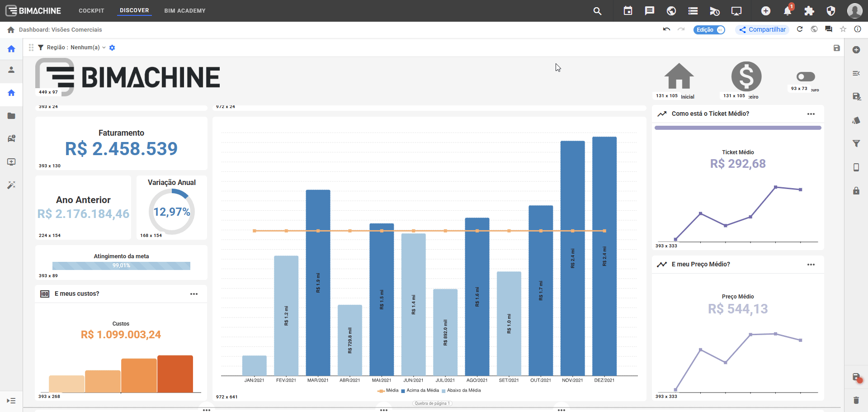Viewport: 868px width, 412px height.
Task: Click the trash icon in right sidebar
Action: point(856,400)
